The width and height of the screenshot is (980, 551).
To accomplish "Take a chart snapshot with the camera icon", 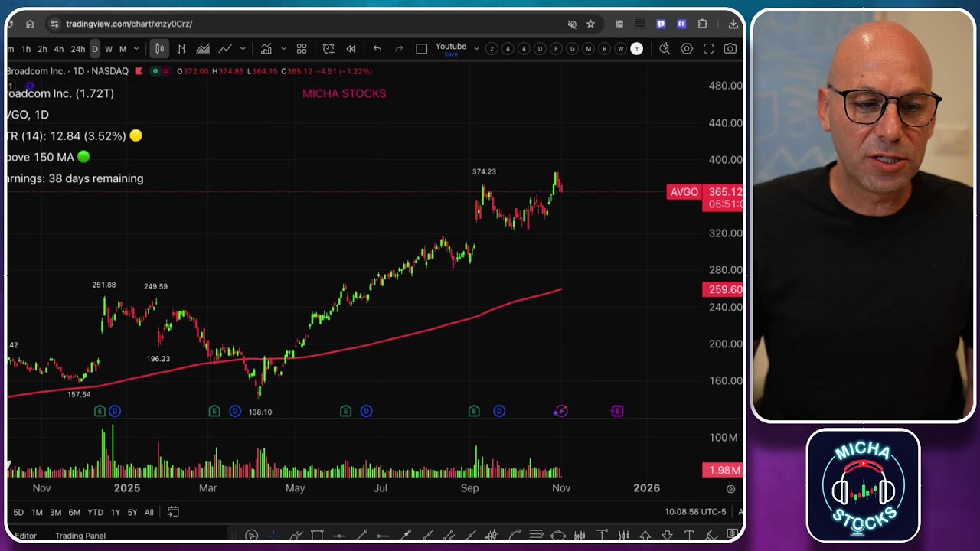I will pos(730,49).
